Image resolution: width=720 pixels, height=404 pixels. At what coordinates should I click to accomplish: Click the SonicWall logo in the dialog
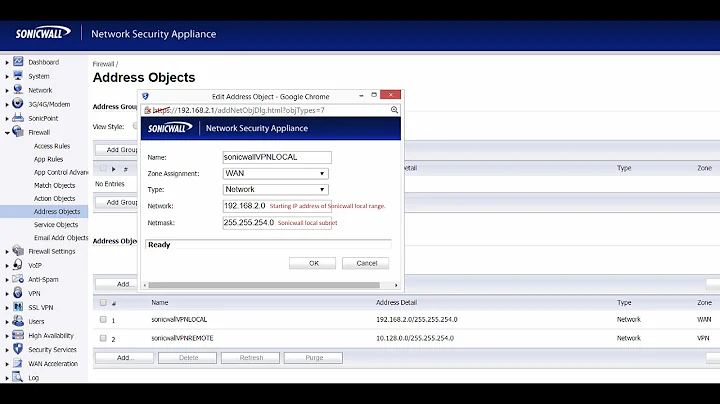(x=169, y=128)
